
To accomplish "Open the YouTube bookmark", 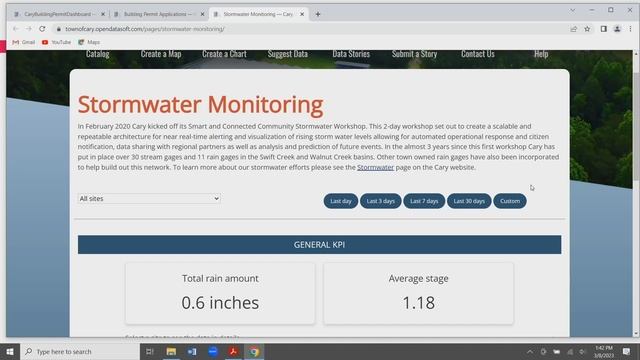I will [56, 42].
